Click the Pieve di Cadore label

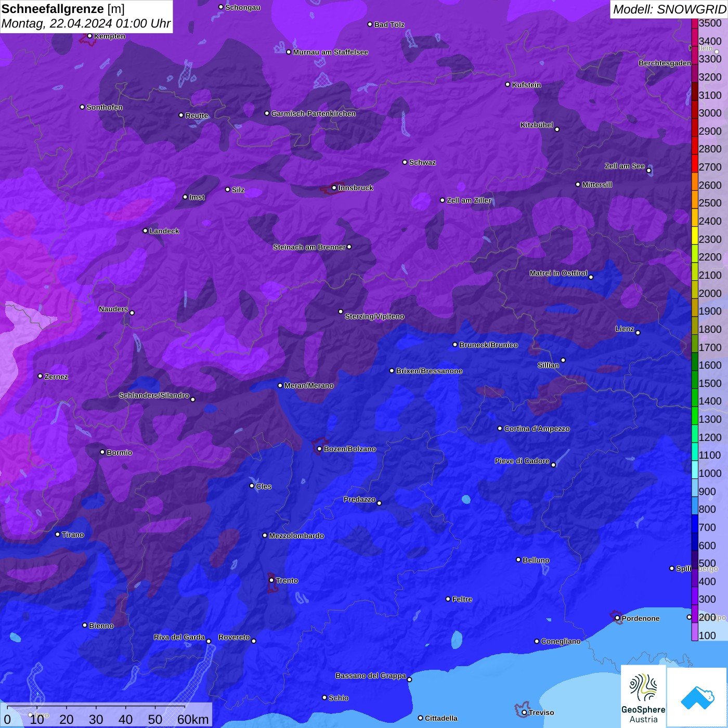tap(522, 461)
